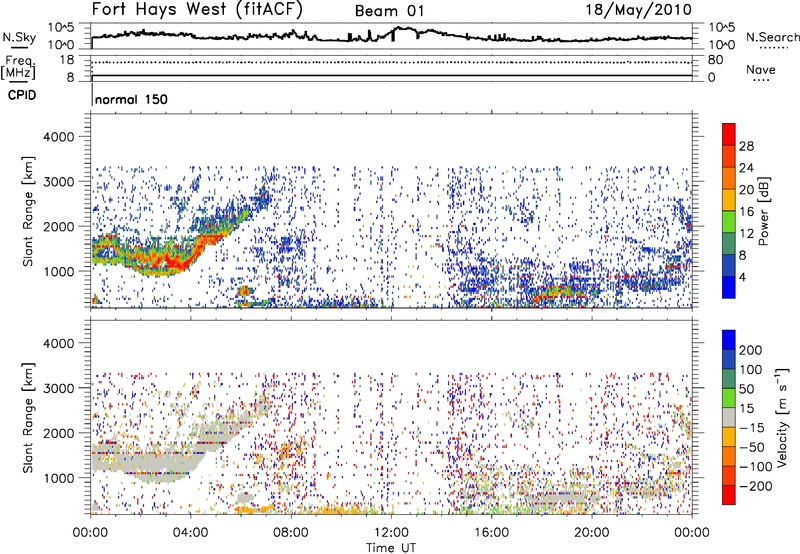Pick the red bottom segment of velocity colorbar

(729, 495)
